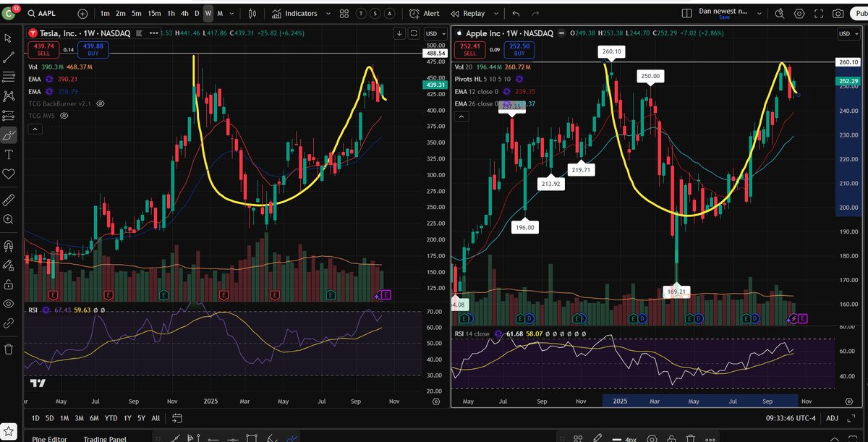Open the Fibonacci retracement tools

tap(9, 77)
